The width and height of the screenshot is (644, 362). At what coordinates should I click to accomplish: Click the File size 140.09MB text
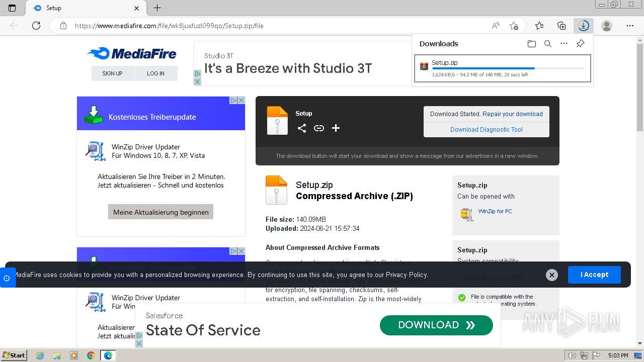pyautogui.click(x=296, y=219)
